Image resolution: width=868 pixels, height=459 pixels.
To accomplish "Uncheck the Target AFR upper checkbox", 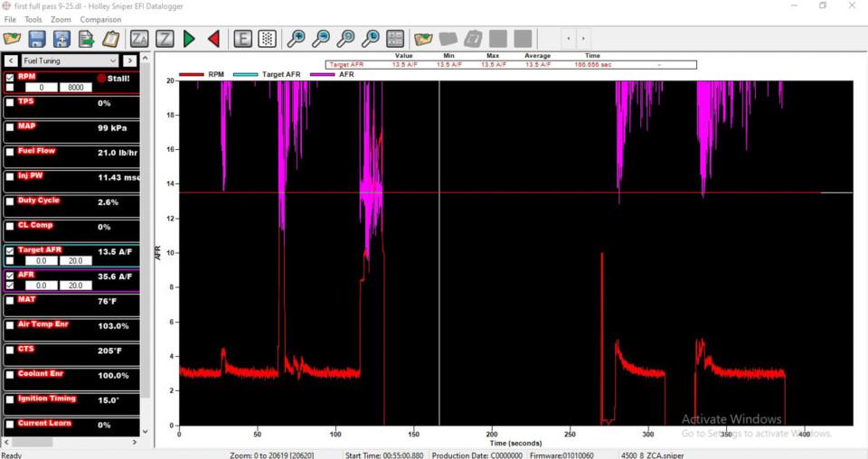I will pos(9,251).
